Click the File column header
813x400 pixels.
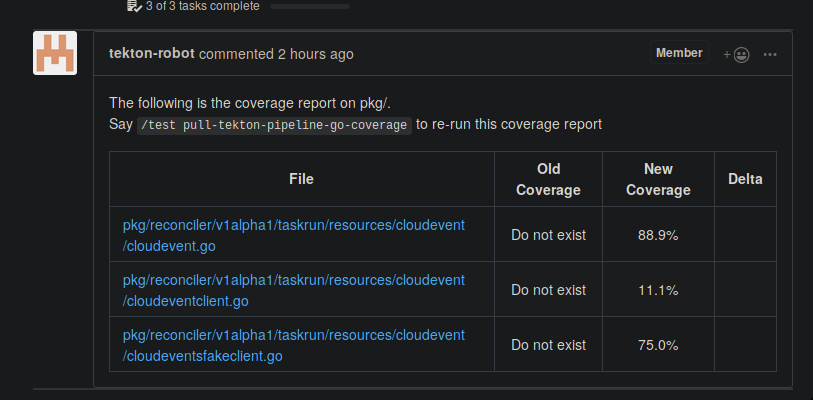click(301, 179)
